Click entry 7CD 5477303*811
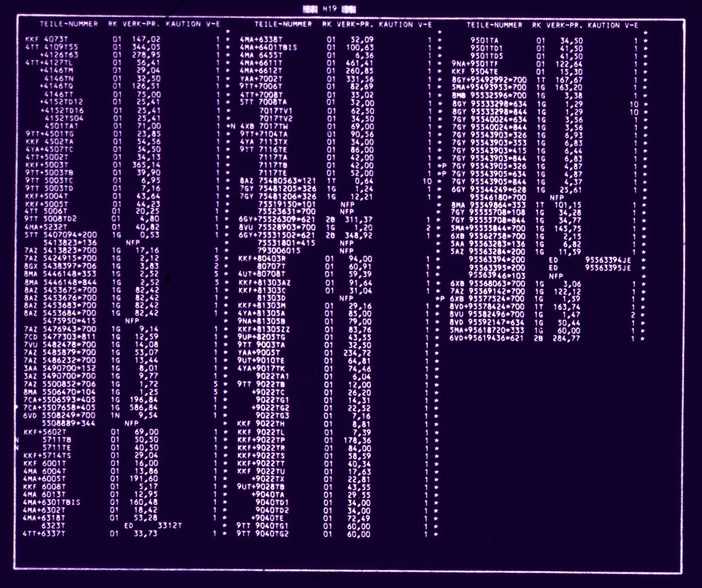The height and width of the screenshot is (588, 702). click(60, 337)
